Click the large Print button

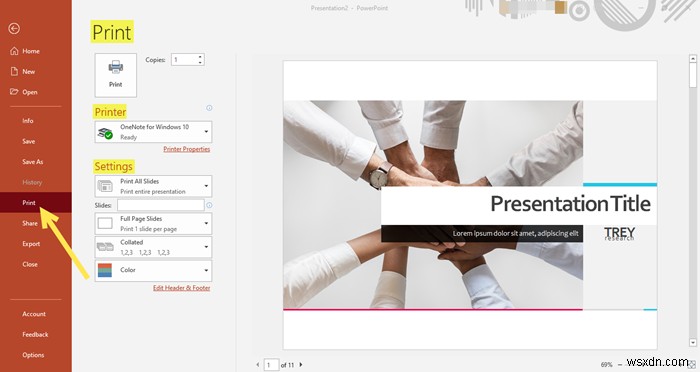coord(116,75)
